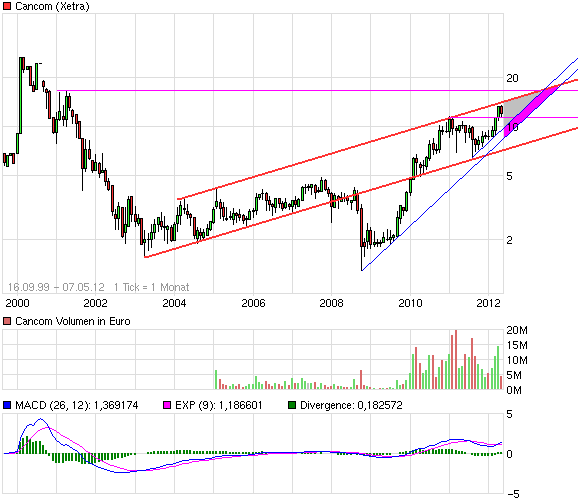Screen dimensions: 578x502
Task: Click the 5M volume axis label
Action: (x=514, y=375)
